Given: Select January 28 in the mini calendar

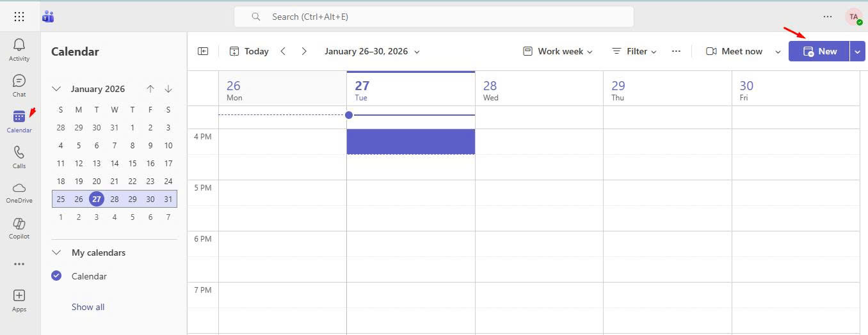Looking at the screenshot, I should coord(115,199).
